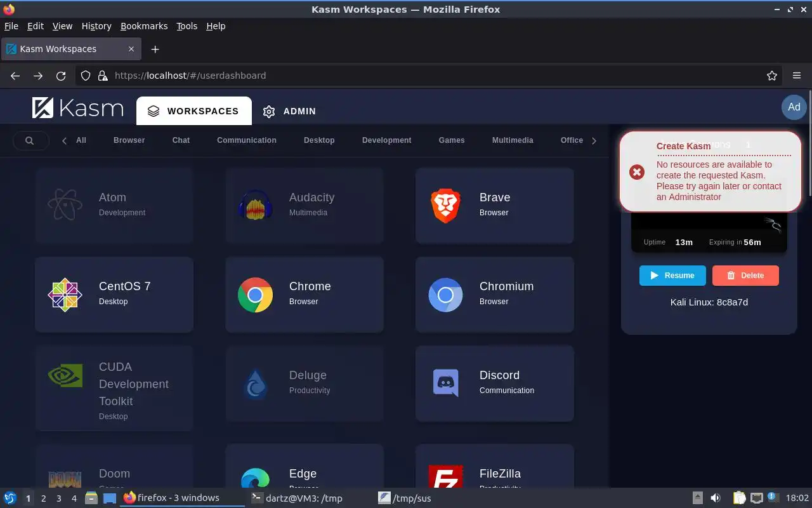The image size is (812, 508).
Task: Filter workspaces by Games category
Action: pyautogui.click(x=452, y=140)
